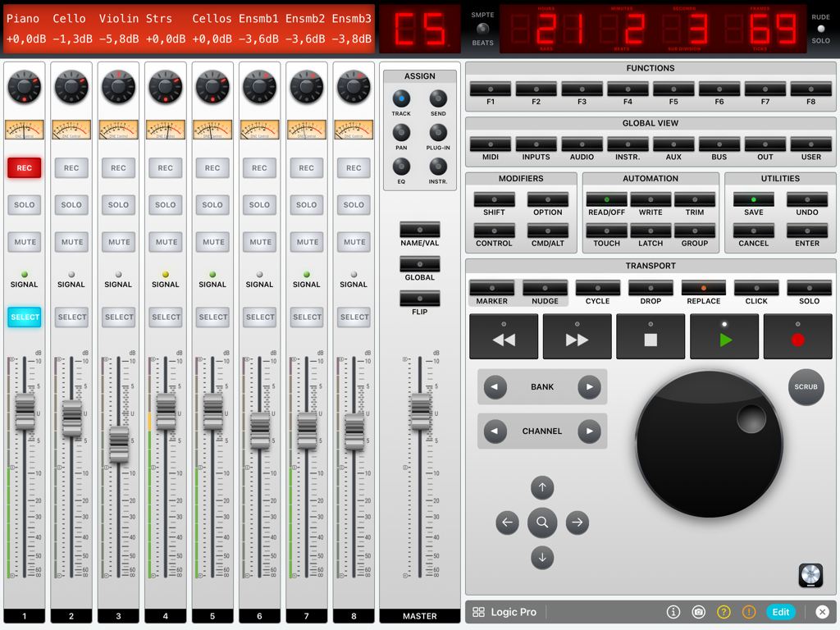
Task: Enable record arm on the Cello channel
Action: click(71, 167)
